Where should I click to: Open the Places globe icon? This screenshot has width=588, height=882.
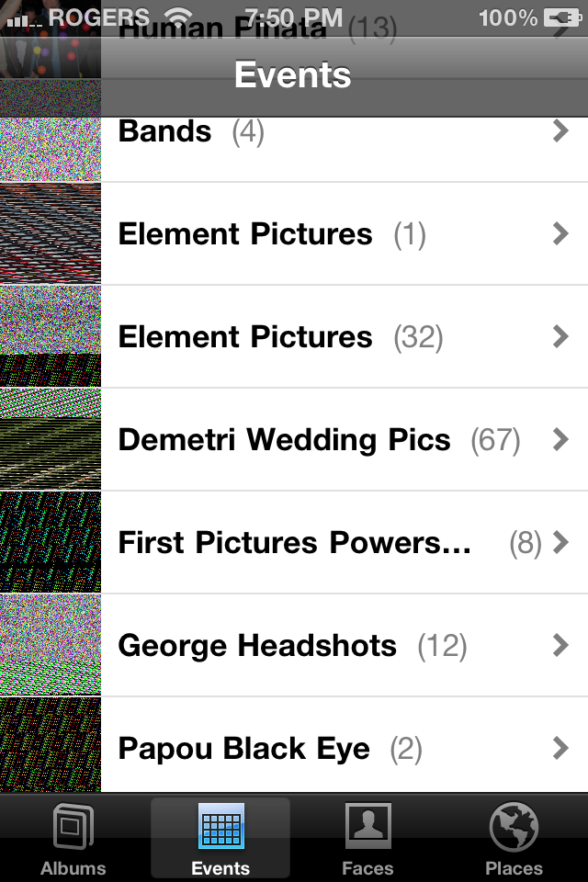pyautogui.click(x=514, y=826)
